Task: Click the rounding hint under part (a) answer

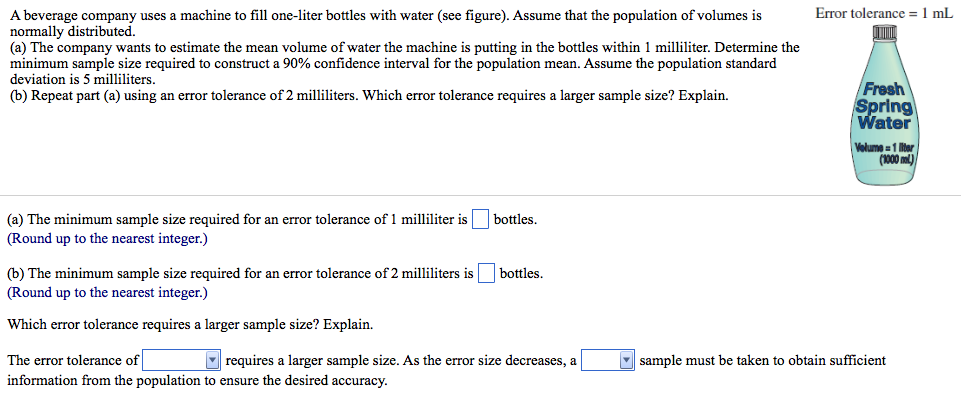Action: (107, 239)
